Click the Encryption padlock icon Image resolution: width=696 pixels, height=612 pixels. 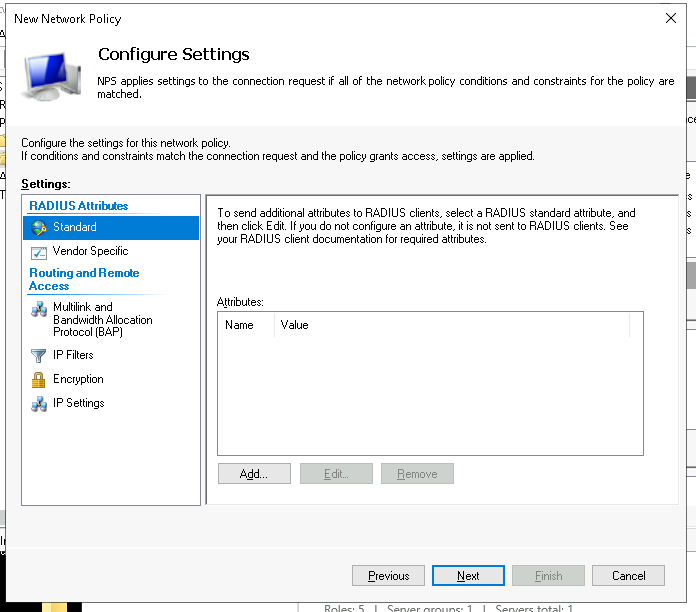[x=39, y=380]
